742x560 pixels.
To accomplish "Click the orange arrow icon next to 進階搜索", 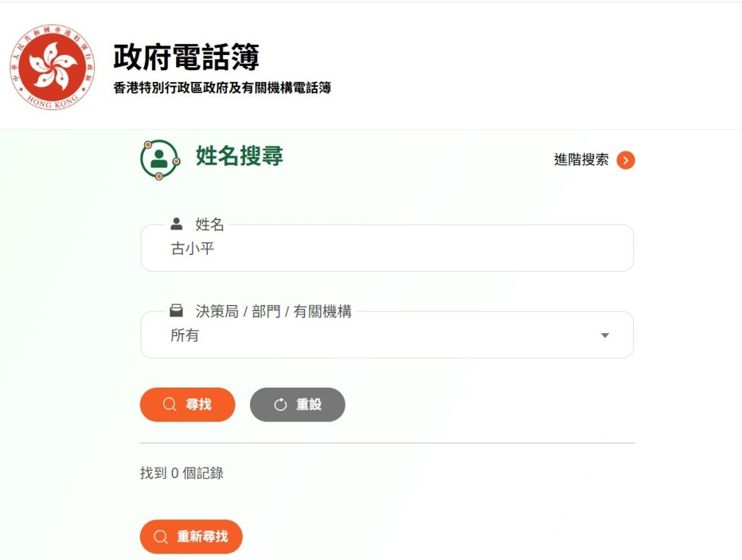I will 626,160.
